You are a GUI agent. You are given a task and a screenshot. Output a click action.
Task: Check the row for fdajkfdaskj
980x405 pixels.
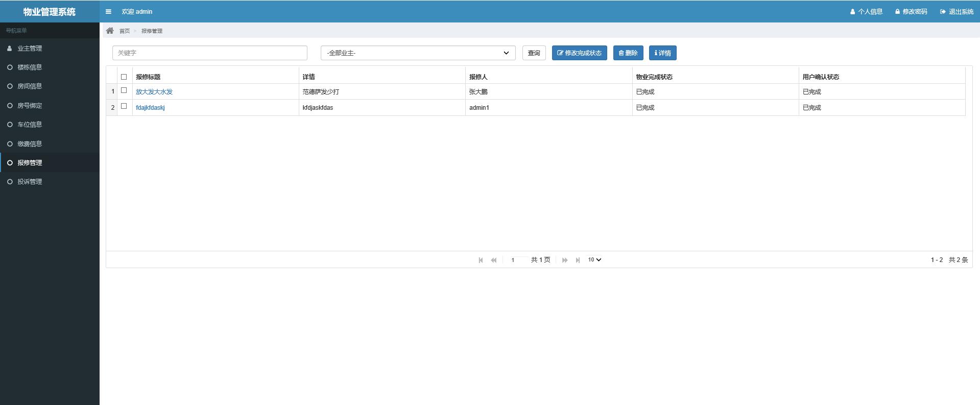click(124, 106)
